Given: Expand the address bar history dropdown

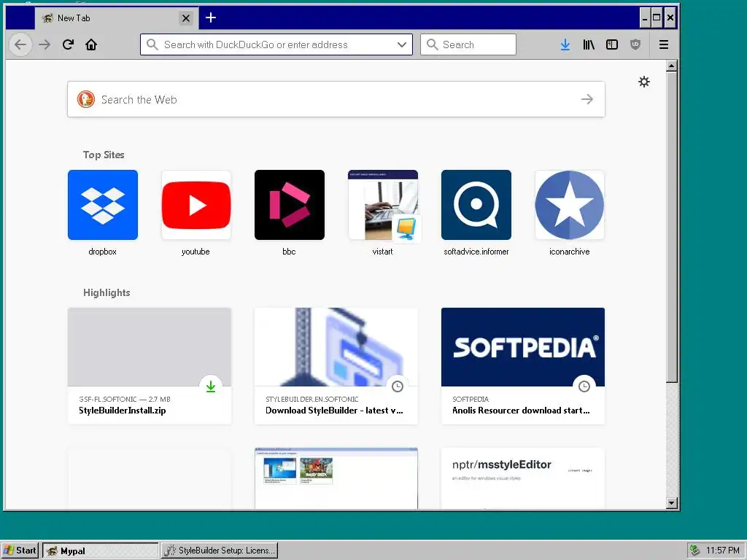Looking at the screenshot, I should pos(402,44).
